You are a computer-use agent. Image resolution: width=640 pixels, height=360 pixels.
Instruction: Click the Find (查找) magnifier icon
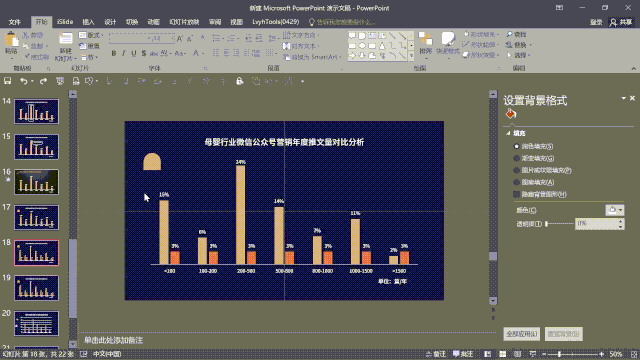(x=509, y=34)
